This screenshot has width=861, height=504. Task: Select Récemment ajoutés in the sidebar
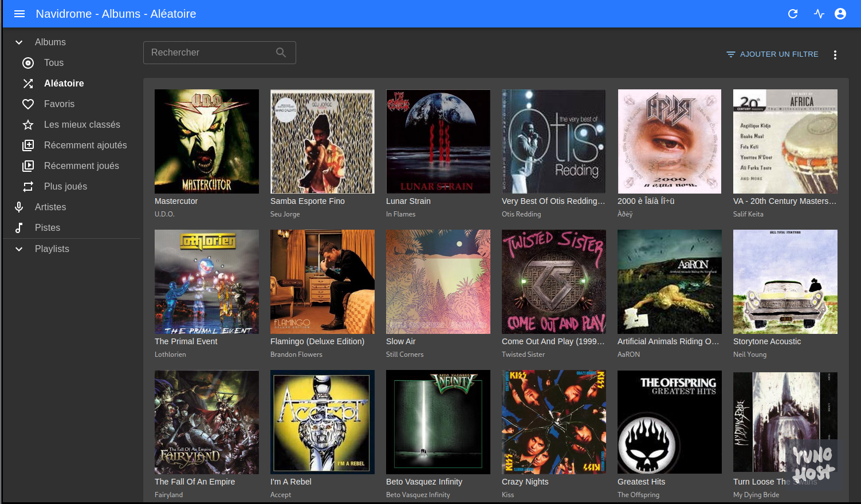(x=85, y=145)
